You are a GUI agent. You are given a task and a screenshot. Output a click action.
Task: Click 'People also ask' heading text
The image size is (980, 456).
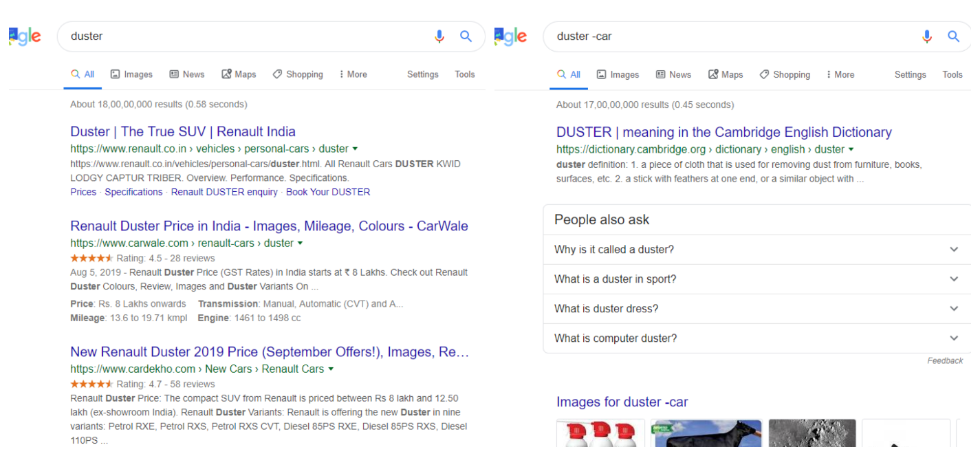[602, 220]
